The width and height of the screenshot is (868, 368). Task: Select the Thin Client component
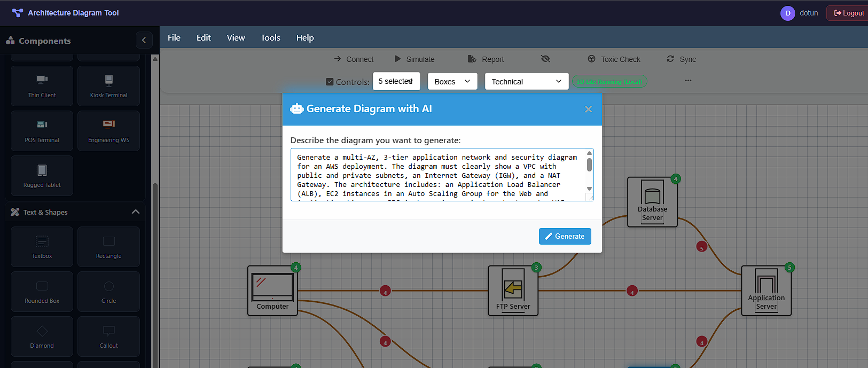pos(42,86)
